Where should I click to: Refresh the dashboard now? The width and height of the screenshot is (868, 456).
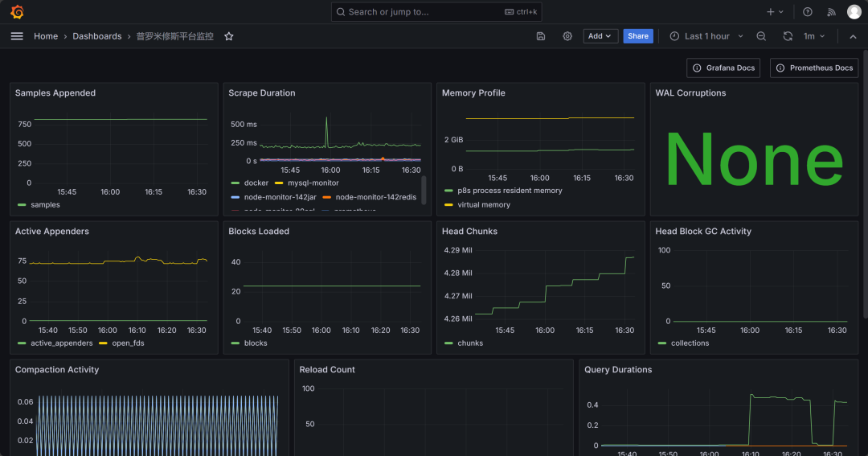[788, 36]
